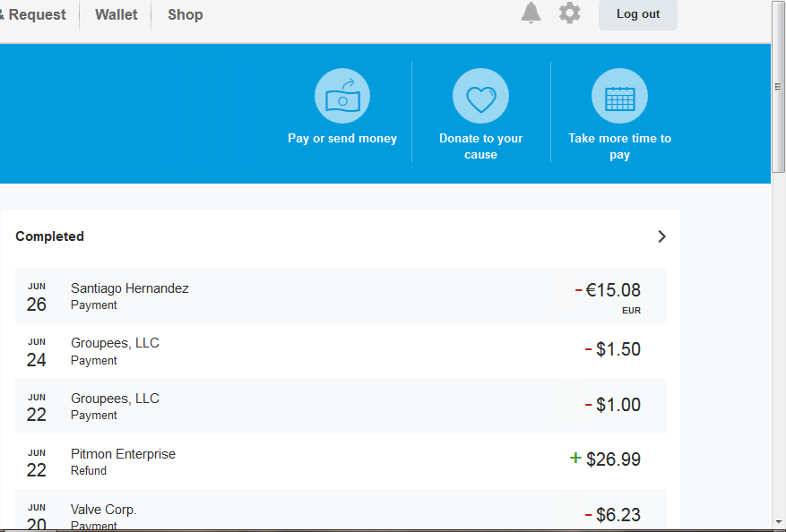The image size is (786, 532).
Task: Click the Pay or send money icon
Action: click(x=342, y=96)
